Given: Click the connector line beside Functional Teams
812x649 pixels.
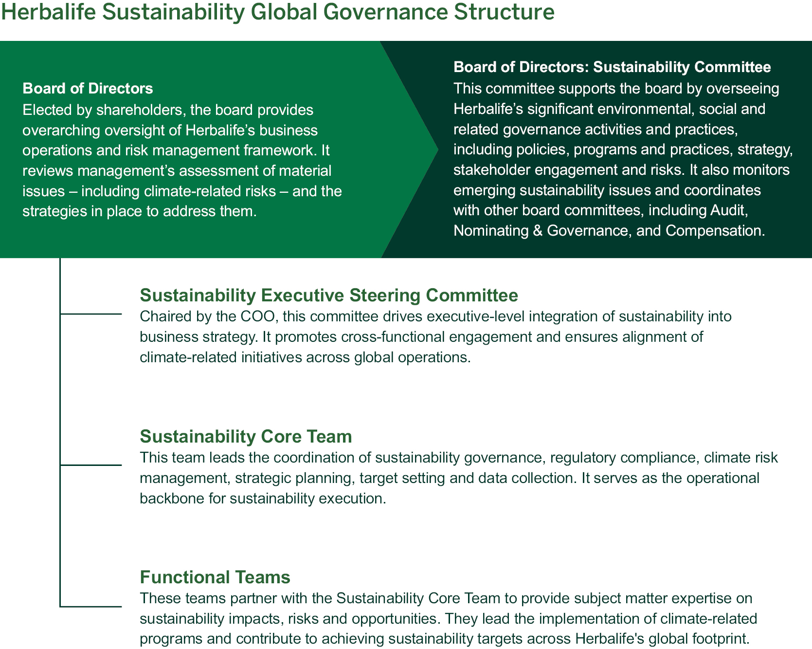Looking at the screenshot, I should (91, 607).
